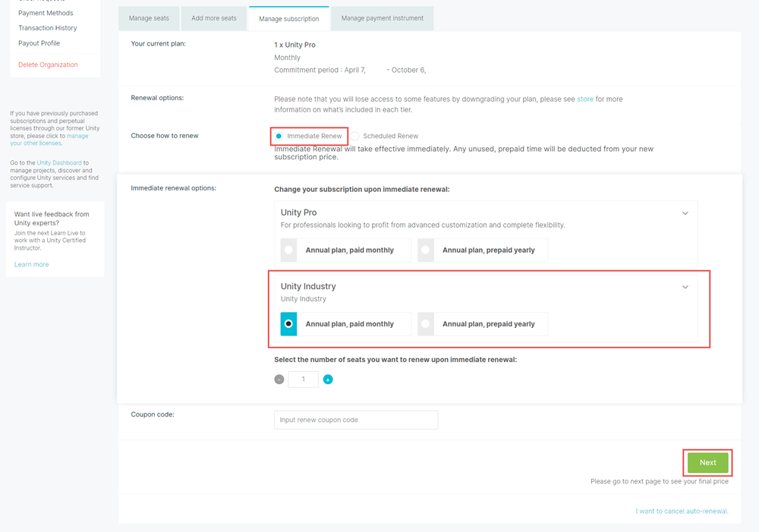Click the '1 x Unity Pro' current plan text
Viewport: 759px width, 532px height.
tap(294, 45)
